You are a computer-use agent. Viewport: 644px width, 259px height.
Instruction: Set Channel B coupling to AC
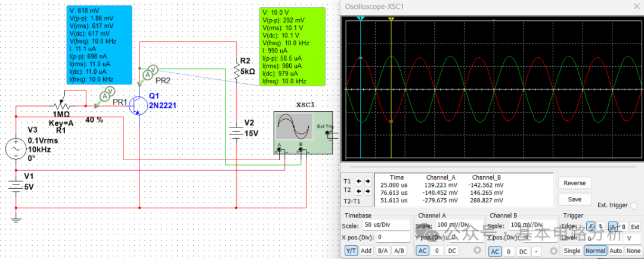pos(496,251)
